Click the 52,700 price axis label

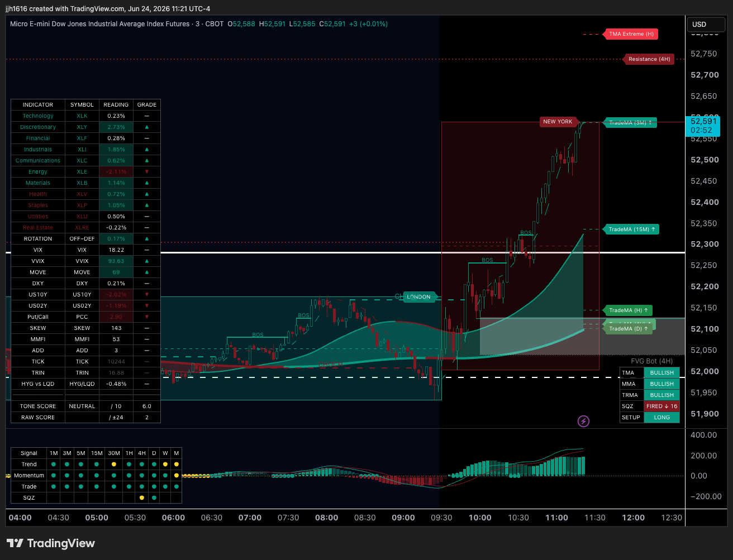pos(704,75)
